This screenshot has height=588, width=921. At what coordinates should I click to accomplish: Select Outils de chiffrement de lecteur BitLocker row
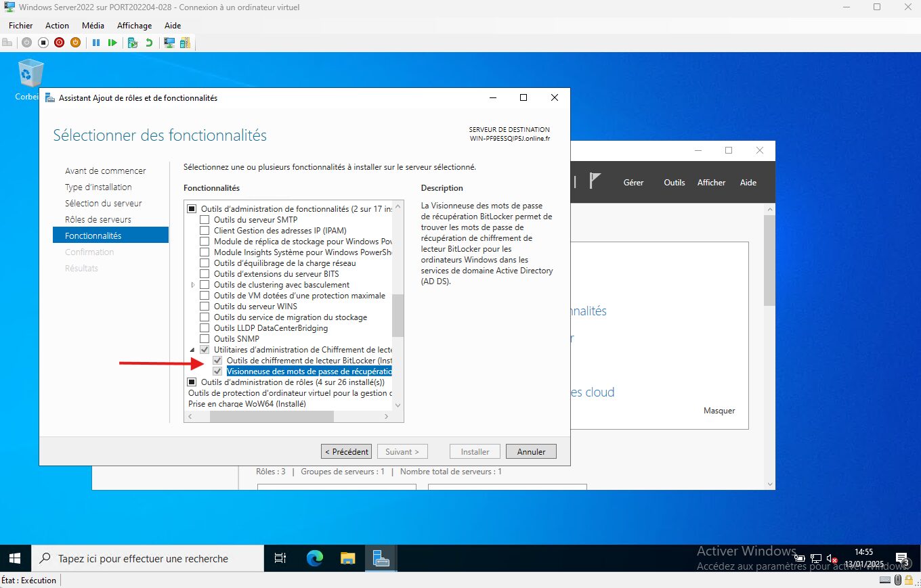point(309,361)
